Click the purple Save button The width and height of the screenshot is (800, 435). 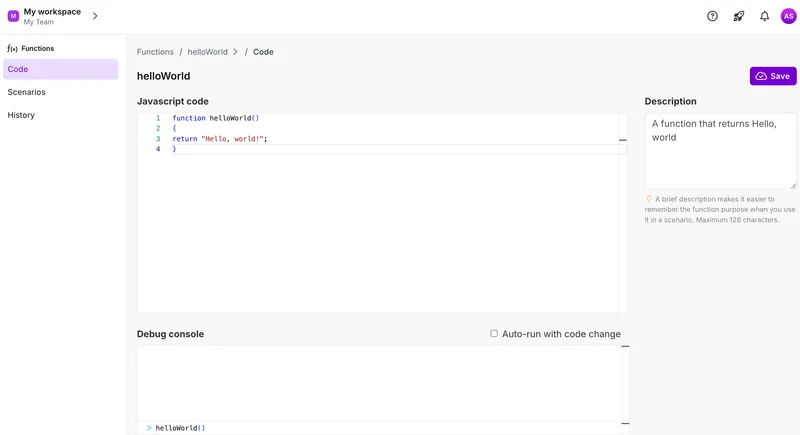[773, 76]
